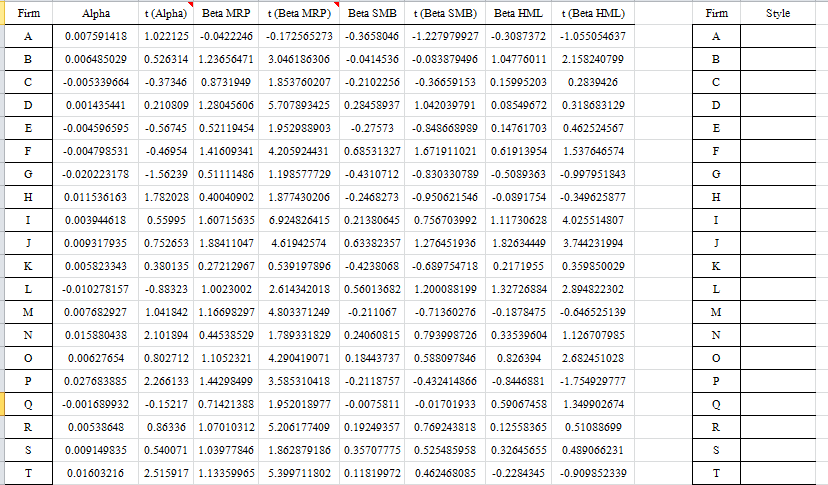
Task: Click Beta MRP value 1.28045606
Action: [x=226, y=105]
